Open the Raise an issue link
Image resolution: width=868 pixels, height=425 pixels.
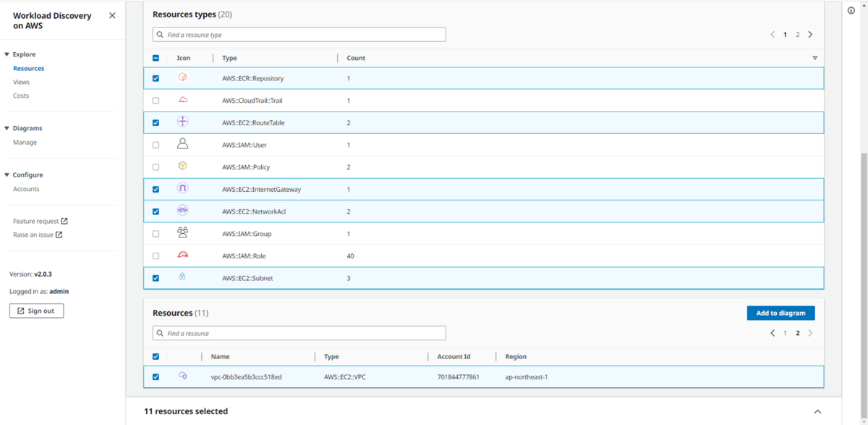click(x=38, y=235)
